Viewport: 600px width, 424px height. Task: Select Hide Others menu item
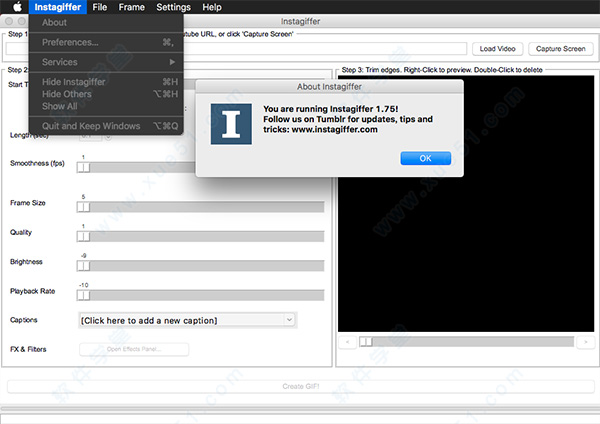point(106,94)
